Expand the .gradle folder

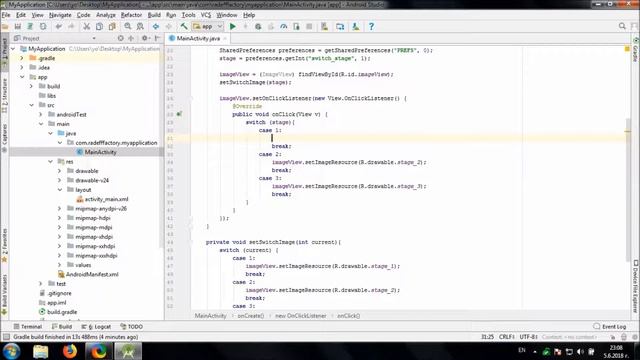point(22,58)
